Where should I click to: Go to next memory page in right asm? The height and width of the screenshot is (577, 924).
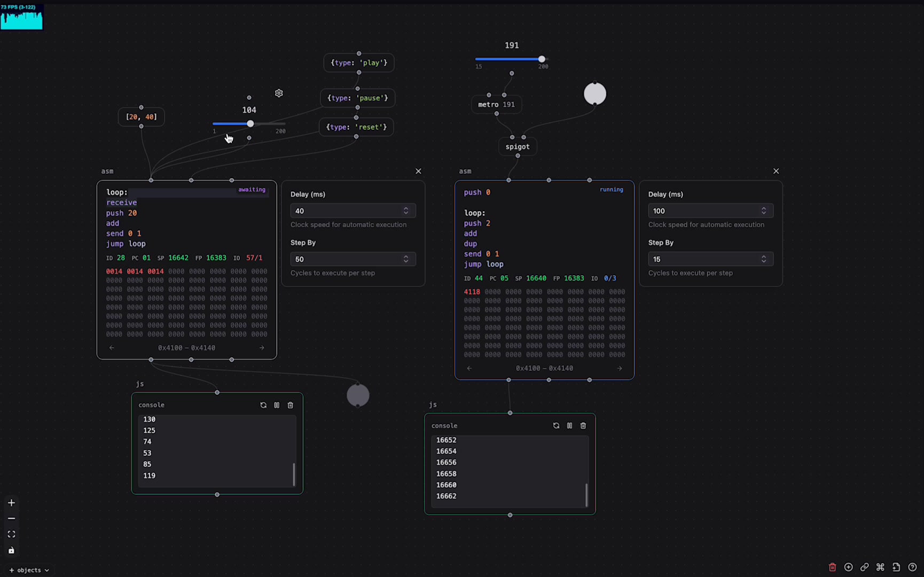point(620,368)
